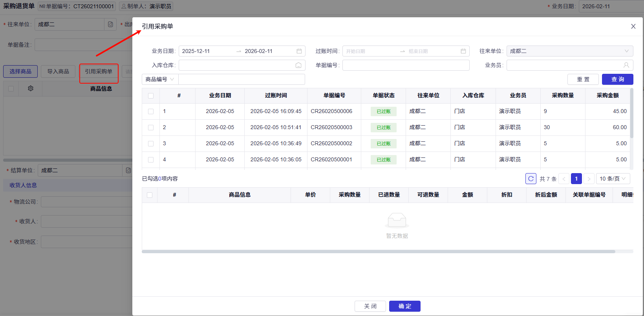Screen dimensions: 644x316
Task: Click the 过账时间 开始日期 field
Action: (370, 51)
